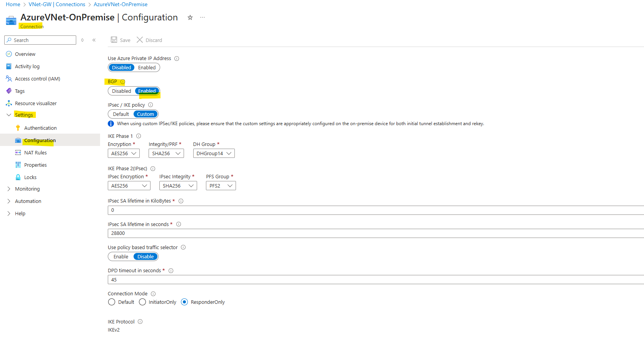Select InitiatorOnly connection mode radio button

[142, 302]
